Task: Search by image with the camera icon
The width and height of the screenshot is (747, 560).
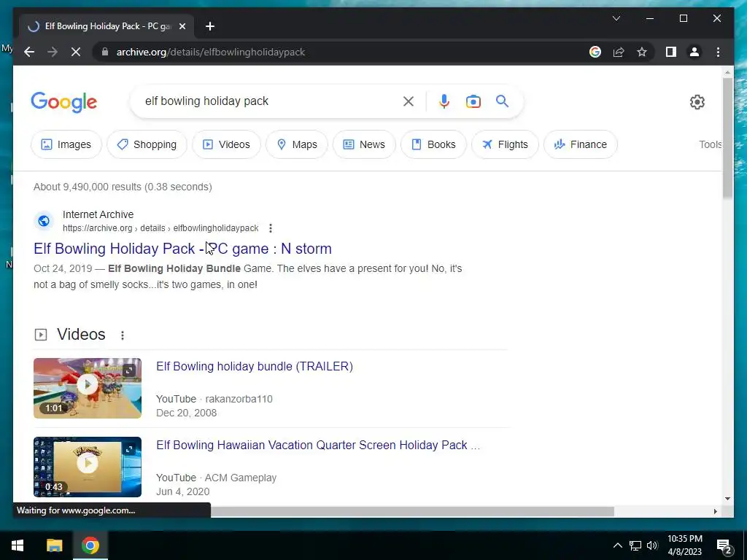Action: click(473, 101)
